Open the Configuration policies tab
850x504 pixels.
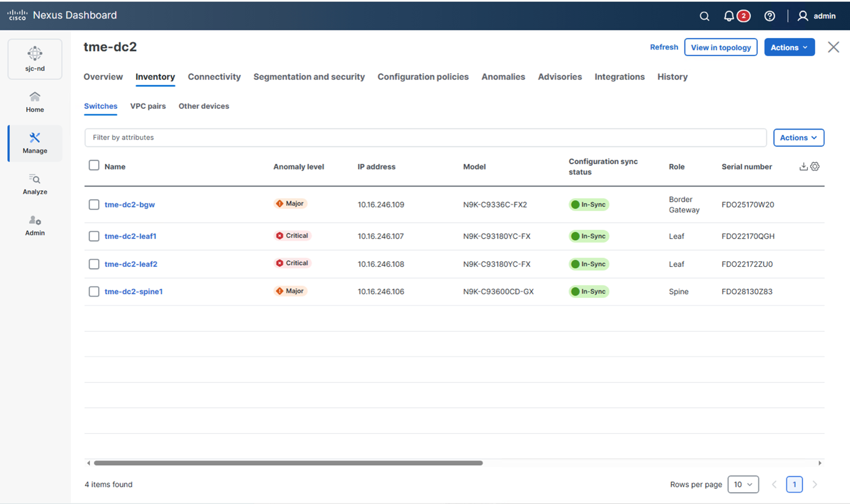423,77
